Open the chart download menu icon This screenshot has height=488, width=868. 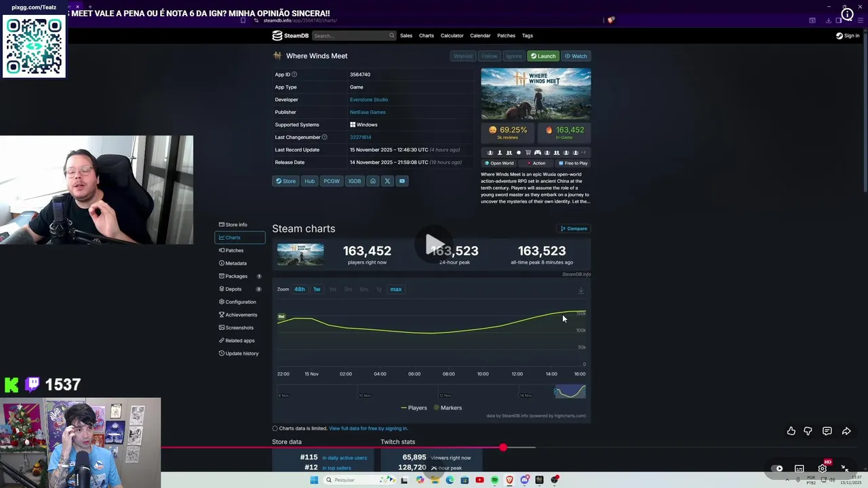click(581, 290)
